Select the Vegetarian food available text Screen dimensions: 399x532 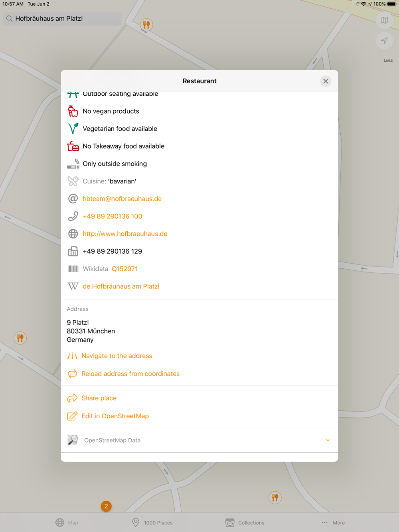point(120,128)
